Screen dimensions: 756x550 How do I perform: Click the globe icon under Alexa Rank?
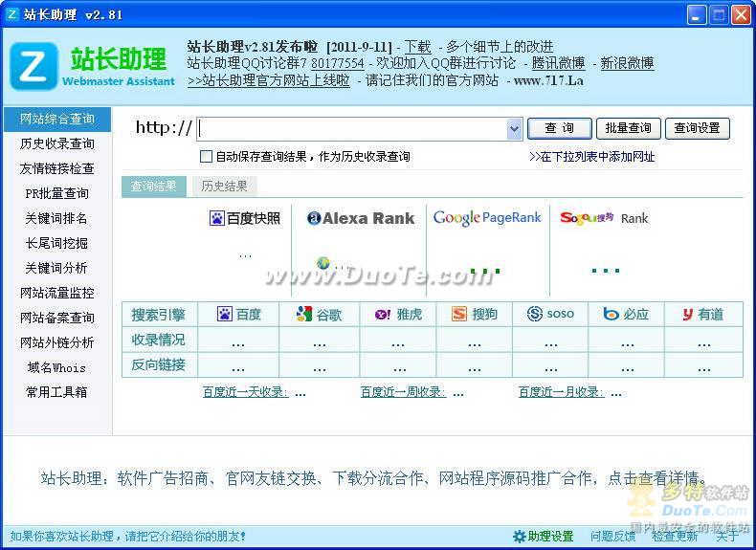pyautogui.click(x=323, y=263)
